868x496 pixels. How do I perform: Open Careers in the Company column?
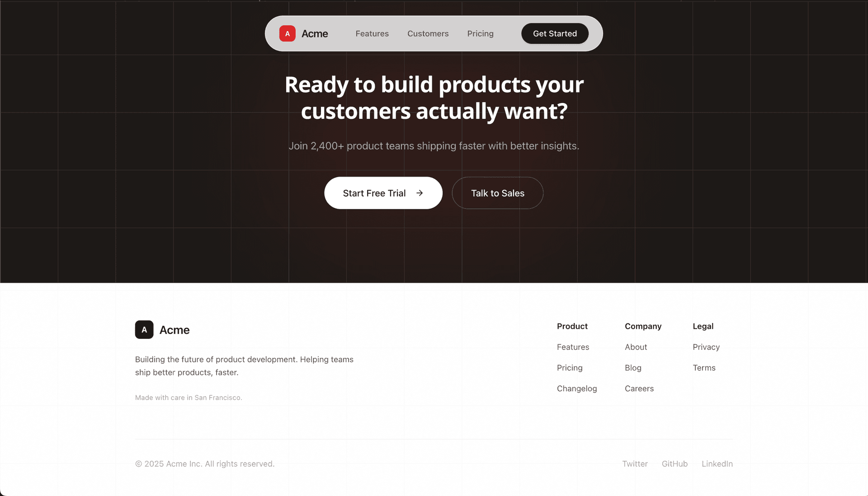coord(639,388)
